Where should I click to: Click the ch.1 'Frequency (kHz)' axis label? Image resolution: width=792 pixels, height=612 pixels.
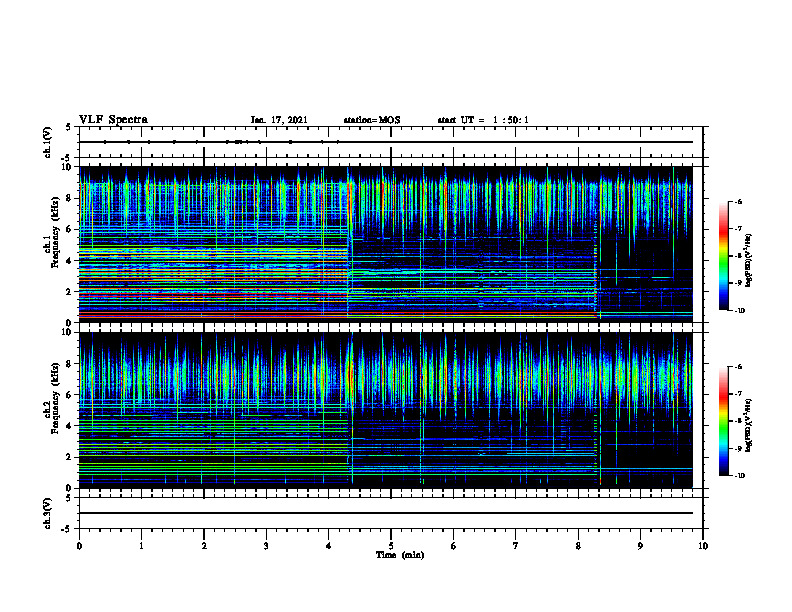(55, 233)
